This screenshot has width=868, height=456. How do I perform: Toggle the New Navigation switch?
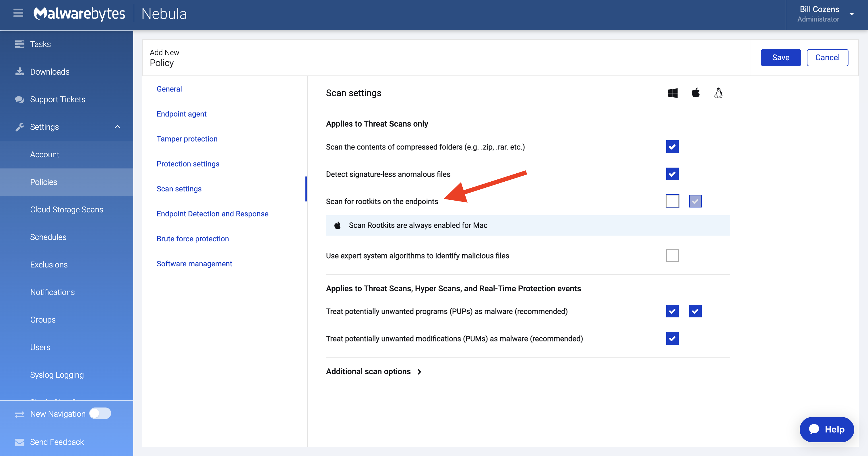click(x=100, y=413)
